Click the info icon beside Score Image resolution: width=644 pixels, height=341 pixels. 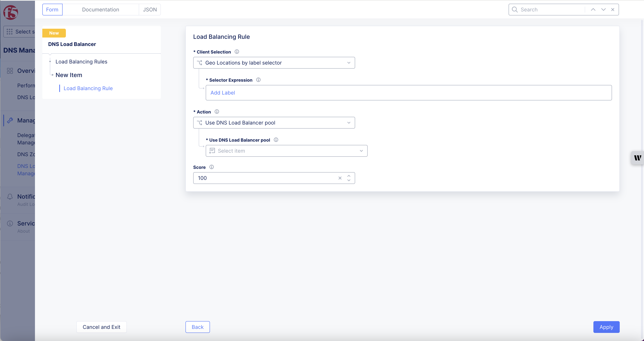click(x=211, y=167)
